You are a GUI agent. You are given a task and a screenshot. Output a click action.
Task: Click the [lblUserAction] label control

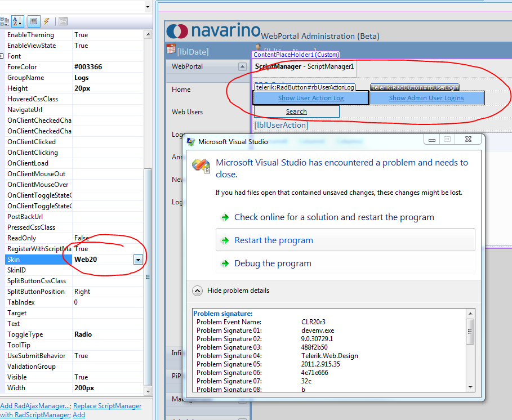click(x=281, y=125)
